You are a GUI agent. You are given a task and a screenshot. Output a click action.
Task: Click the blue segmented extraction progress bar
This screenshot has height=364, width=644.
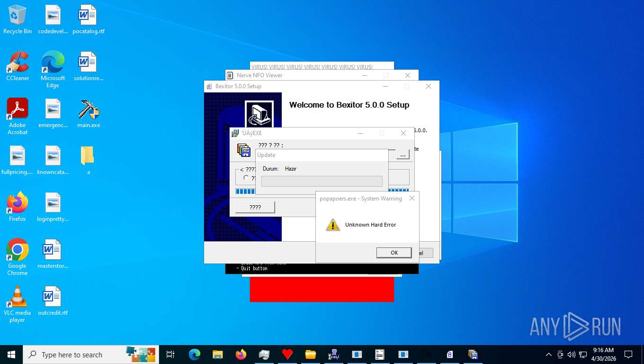[246, 191]
